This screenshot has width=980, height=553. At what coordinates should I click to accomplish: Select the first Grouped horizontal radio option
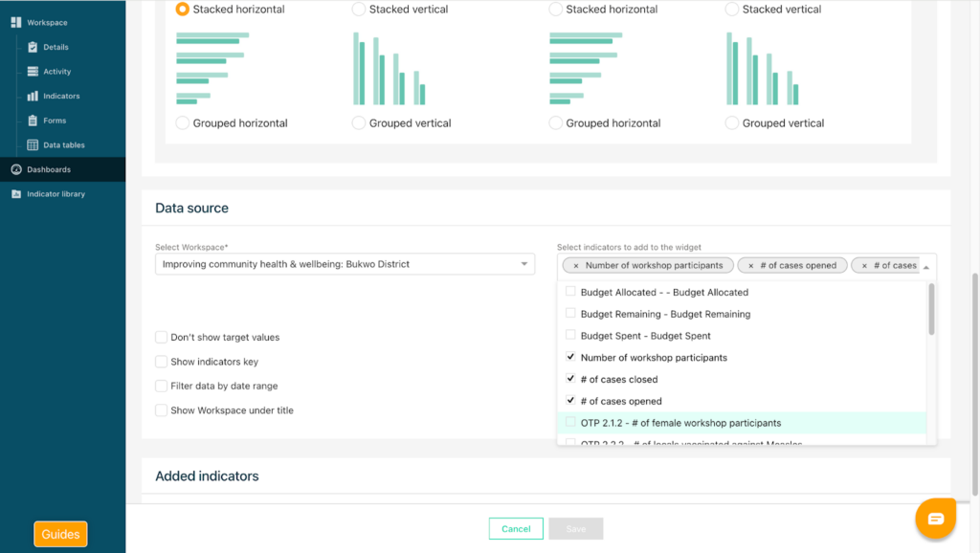[182, 123]
